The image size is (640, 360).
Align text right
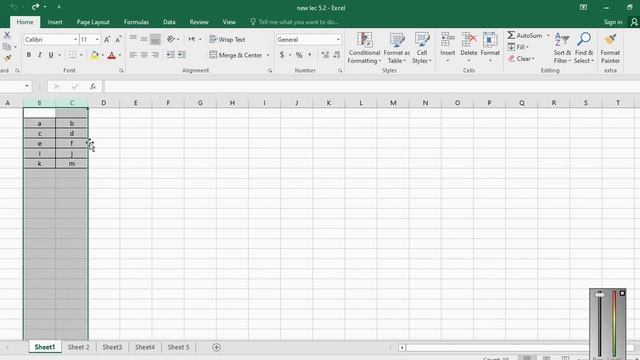155,55
